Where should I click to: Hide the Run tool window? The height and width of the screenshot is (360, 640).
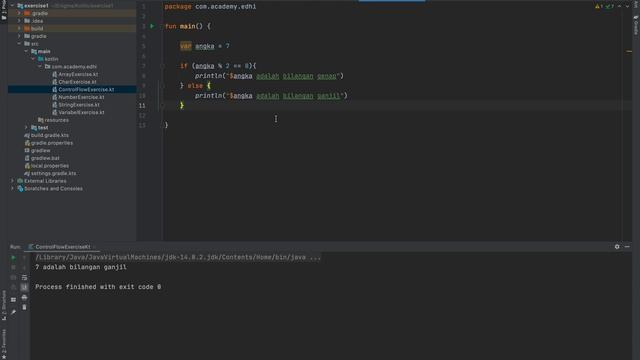(x=627, y=247)
